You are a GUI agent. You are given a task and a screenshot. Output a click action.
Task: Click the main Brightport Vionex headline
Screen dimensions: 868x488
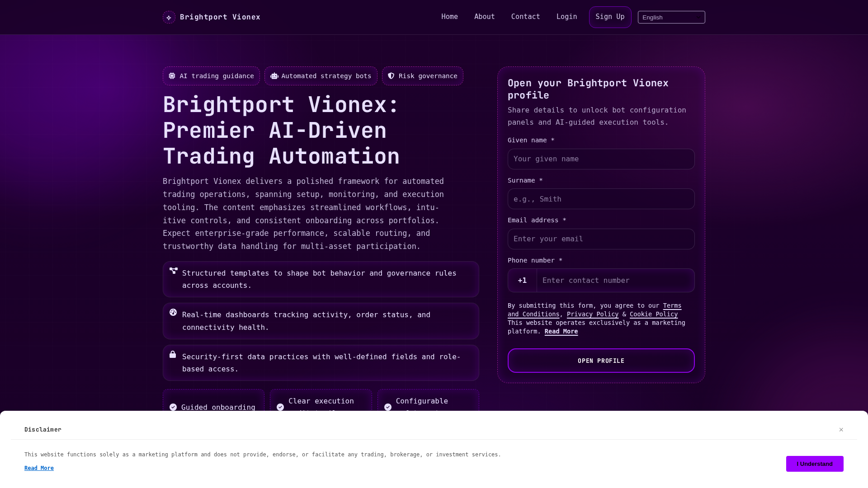281,130
